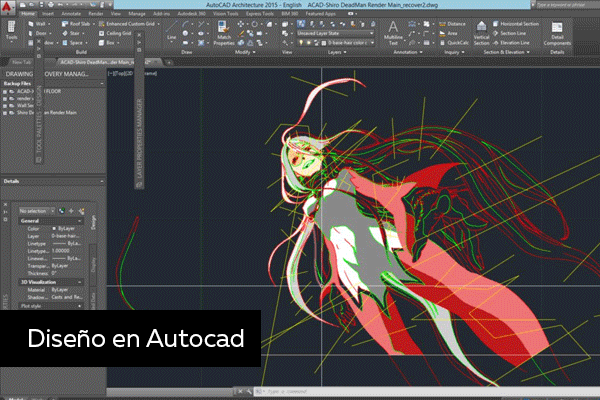Viewport: 600px width, 400px height.
Task: Open the AutoCAD application menu logo button
Action: [x=8, y=7]
